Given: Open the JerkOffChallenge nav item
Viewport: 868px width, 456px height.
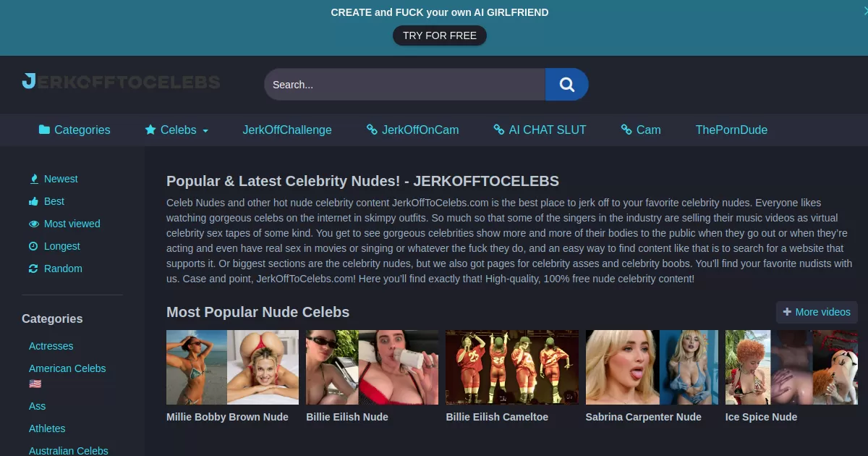Looking at the screenshot, I should click(x=287, y=130).
